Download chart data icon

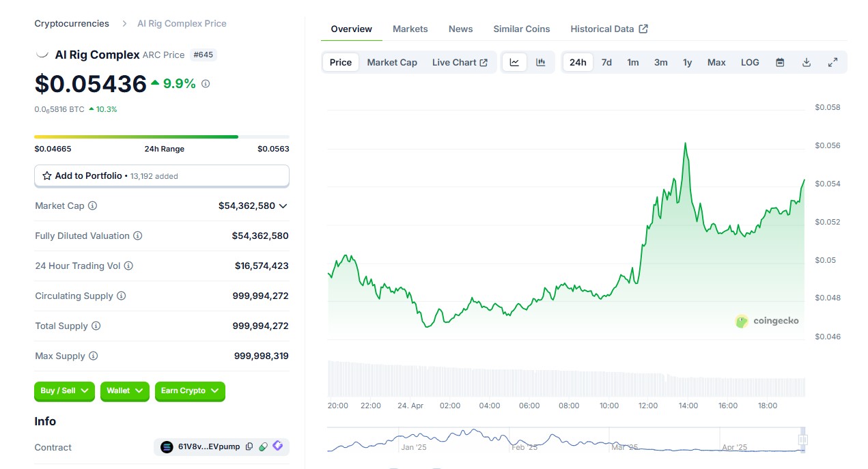click(x=807, y=62)
